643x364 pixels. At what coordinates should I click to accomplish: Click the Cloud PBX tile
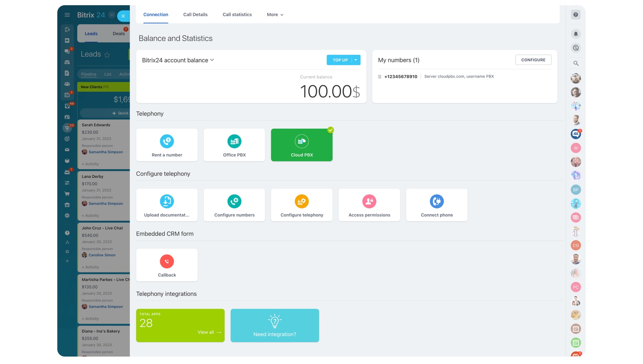(301, 145)
